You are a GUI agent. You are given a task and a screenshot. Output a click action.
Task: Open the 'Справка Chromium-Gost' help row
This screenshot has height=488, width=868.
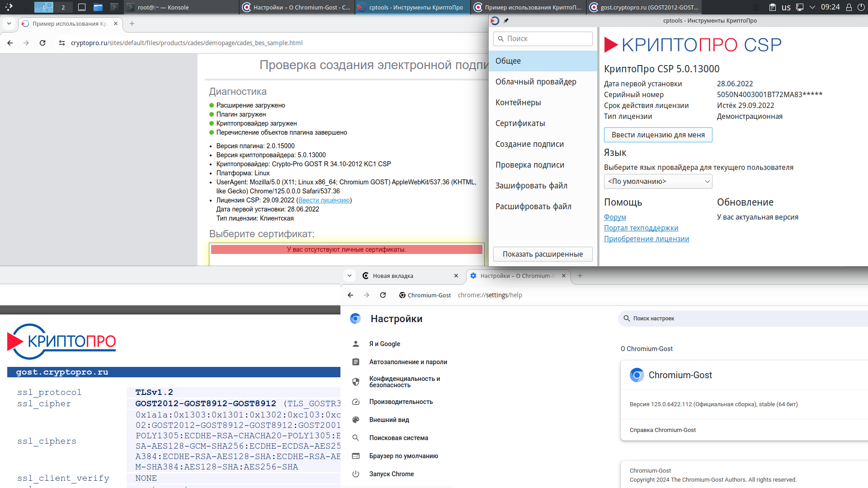point(744,430)
